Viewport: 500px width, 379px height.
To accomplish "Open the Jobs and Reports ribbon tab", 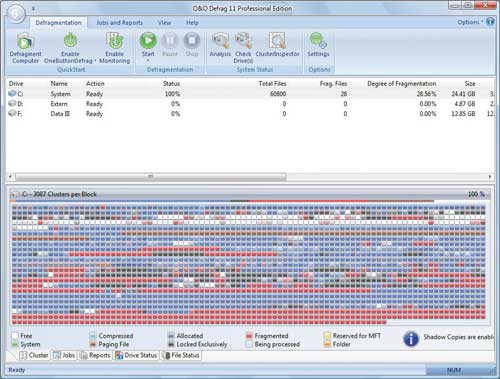I will tap(119, 23).
